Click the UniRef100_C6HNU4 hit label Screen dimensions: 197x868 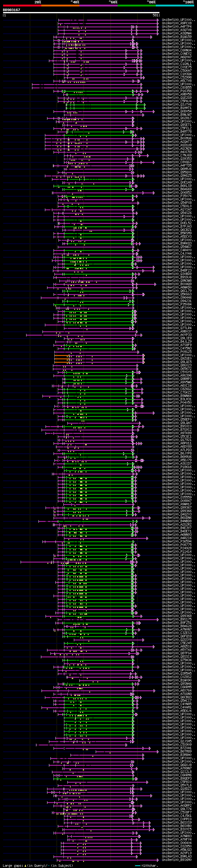click(177, 50)
